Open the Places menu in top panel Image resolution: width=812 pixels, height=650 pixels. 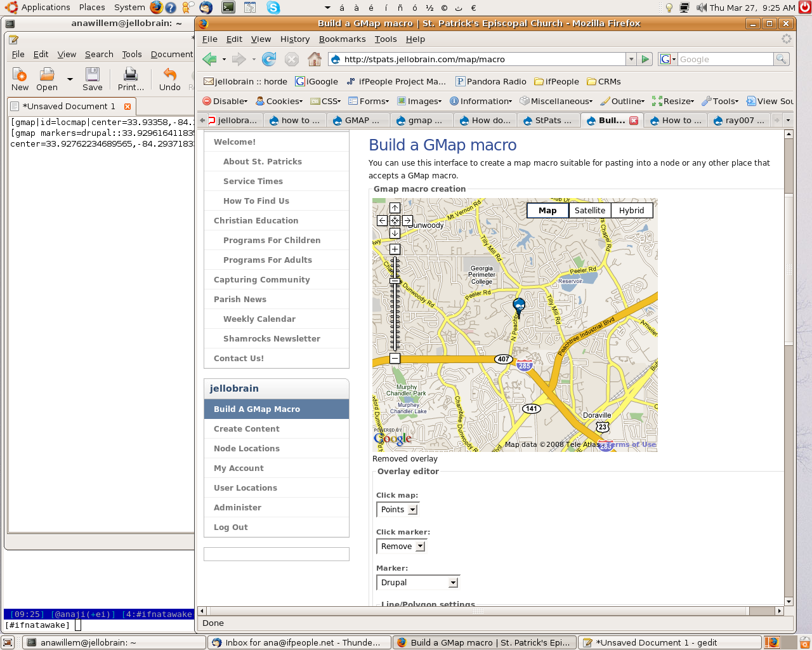point(92,8)
